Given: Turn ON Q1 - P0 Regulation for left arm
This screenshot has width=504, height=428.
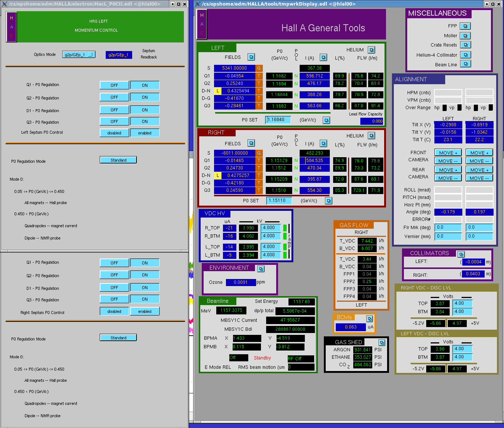Looking at the screenshot, I should tap(145, 85).
